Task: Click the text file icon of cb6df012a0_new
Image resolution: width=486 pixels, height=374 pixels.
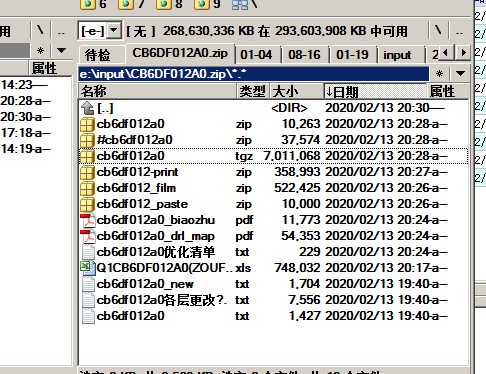Action: [x=88, y=284]
